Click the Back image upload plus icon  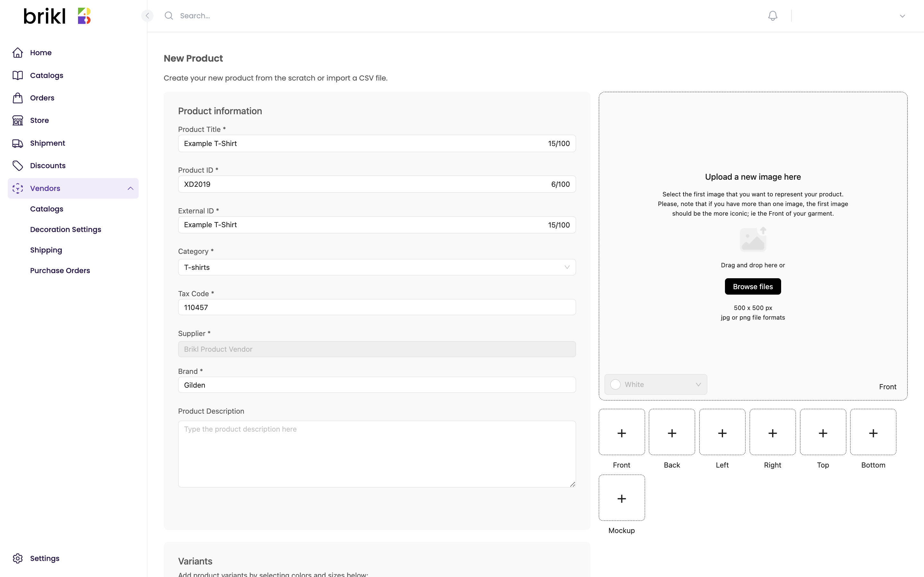tap(672, 433)
